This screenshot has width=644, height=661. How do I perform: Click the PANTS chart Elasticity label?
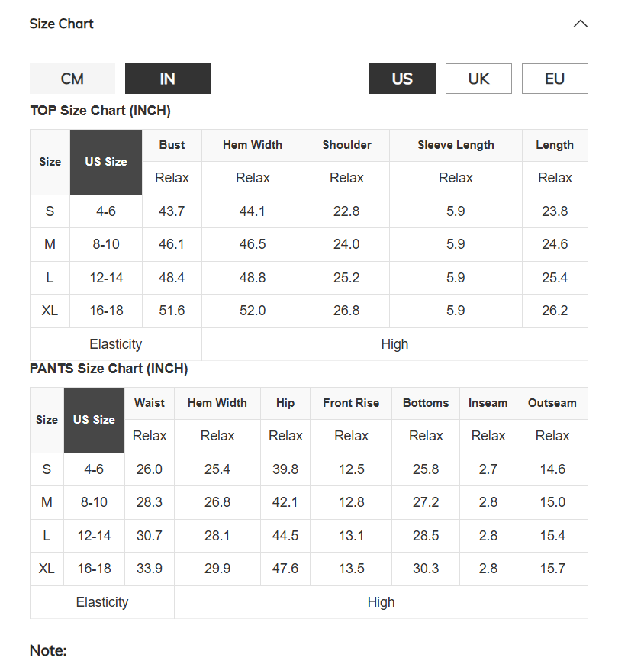(102, 602)
